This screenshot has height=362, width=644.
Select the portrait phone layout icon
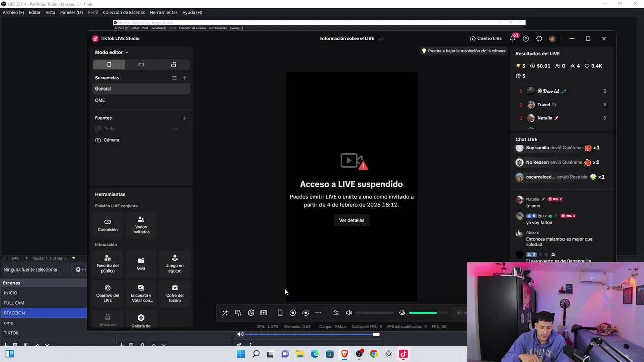pos(109,64)
